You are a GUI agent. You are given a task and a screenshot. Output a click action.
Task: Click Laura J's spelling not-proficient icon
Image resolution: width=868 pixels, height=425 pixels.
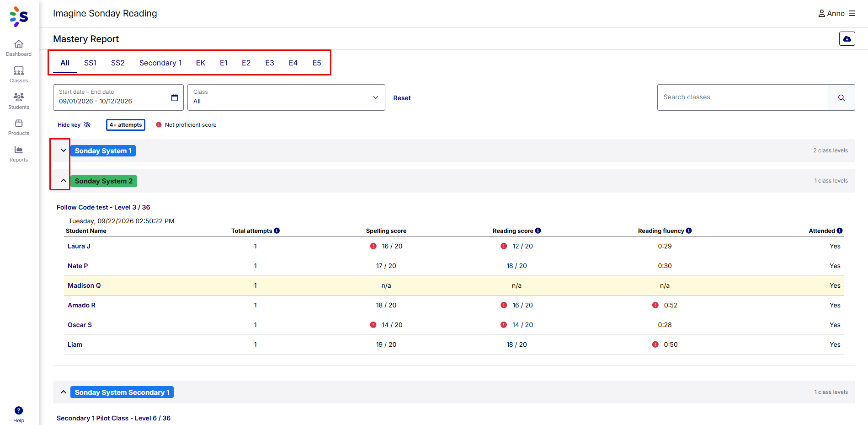(x=373, y=246)
